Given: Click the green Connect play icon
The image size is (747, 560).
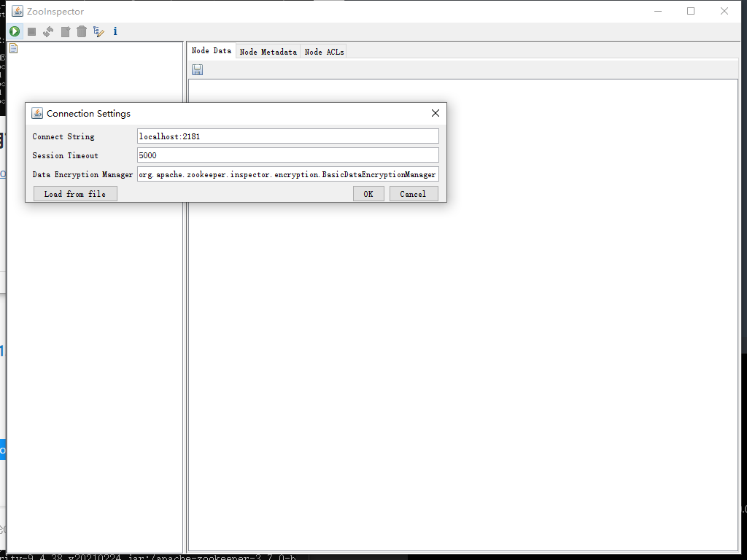Looking at the screenshot, I should [x=15, y=31].
